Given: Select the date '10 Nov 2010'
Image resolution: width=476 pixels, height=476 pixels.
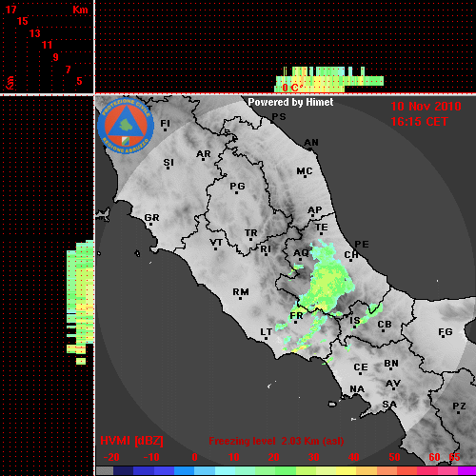Looking at the screenshot, I should (426, 107).
